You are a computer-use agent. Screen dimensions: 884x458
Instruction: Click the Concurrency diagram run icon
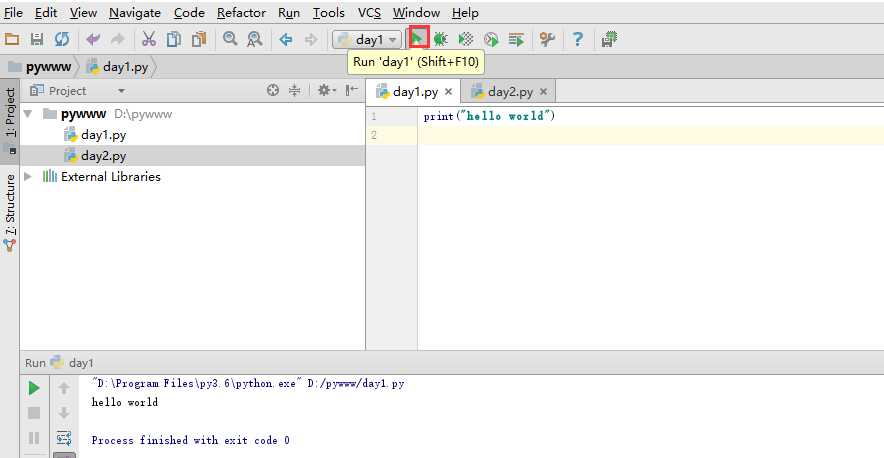[516, 39]
